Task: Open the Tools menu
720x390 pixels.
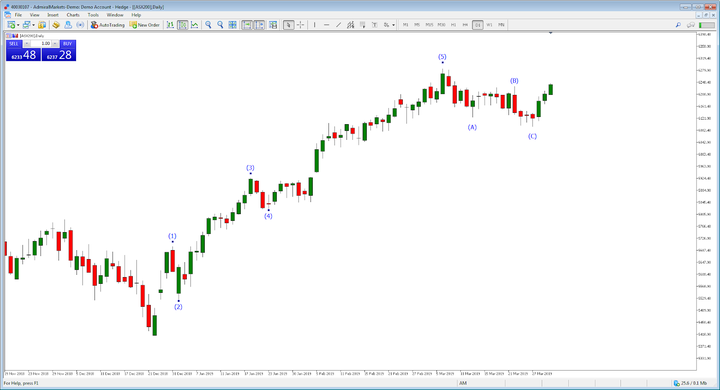Action: (x=93, y=15)
